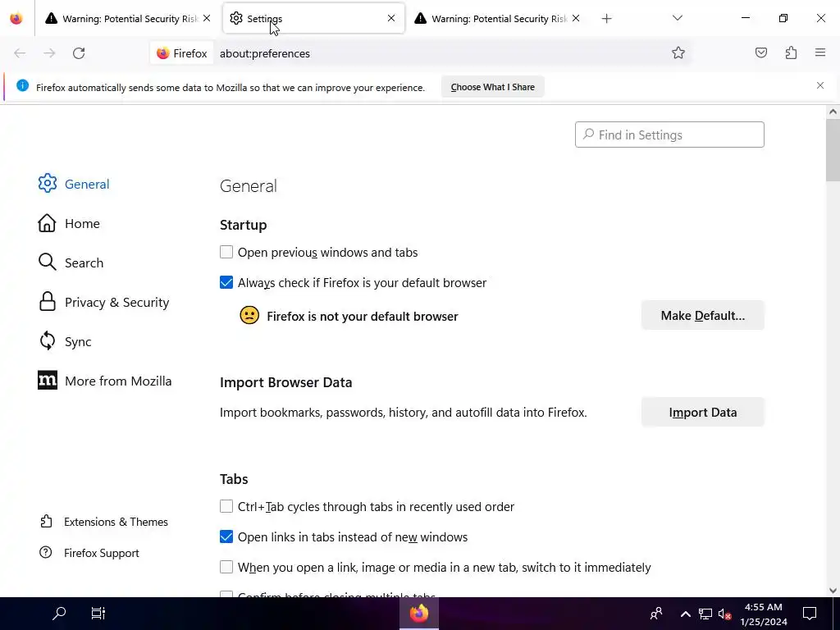This screenshot has width=840, height=630.
Task: Click the sad face default browser icon
Action: 249,315
